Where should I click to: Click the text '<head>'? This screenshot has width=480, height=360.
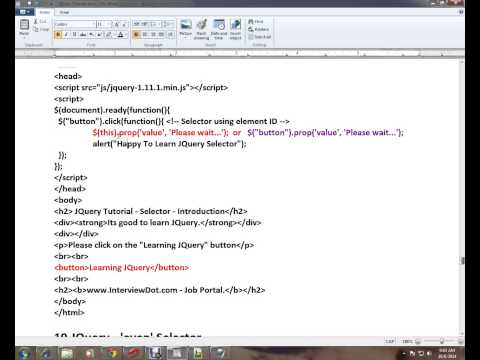68,76
